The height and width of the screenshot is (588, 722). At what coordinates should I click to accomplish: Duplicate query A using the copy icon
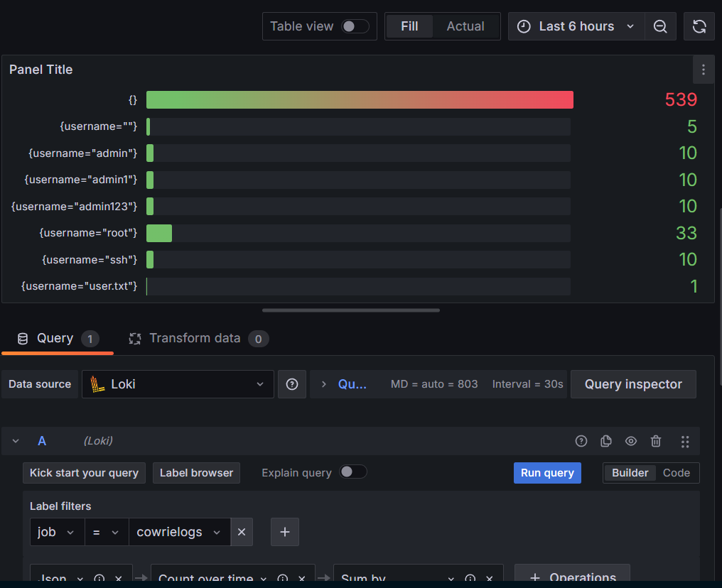606,441
